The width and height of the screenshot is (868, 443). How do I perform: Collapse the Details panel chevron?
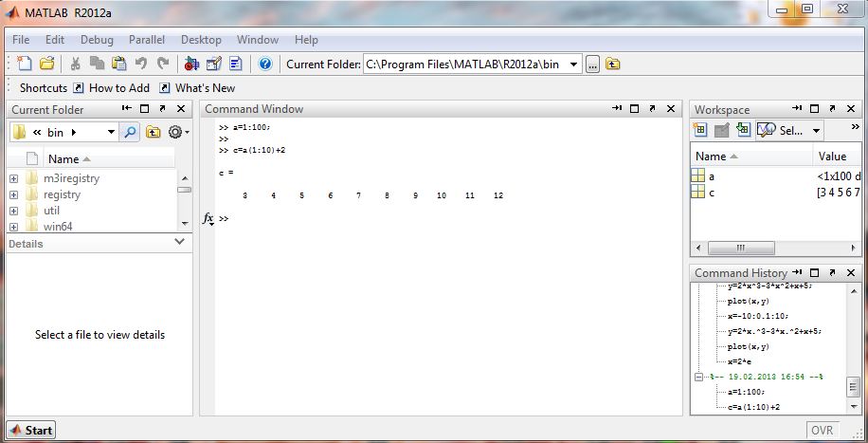(x=179, y=242)
